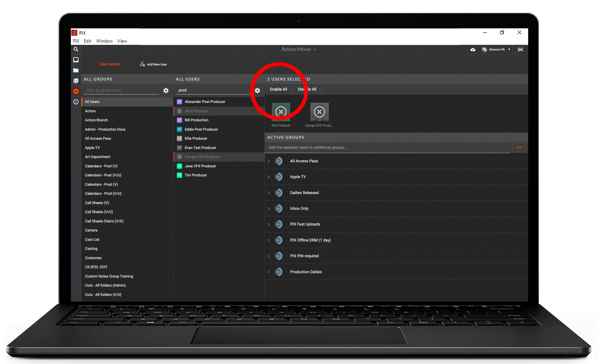Remove Alice Producer from selection
The height and width of the screenshot is (364, 599).
tap(281, 112)
